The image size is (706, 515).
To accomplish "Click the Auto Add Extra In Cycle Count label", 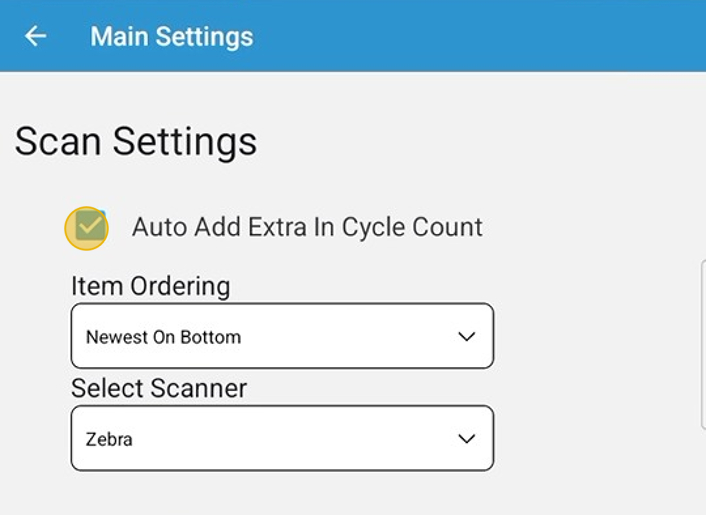I will 307,227.
